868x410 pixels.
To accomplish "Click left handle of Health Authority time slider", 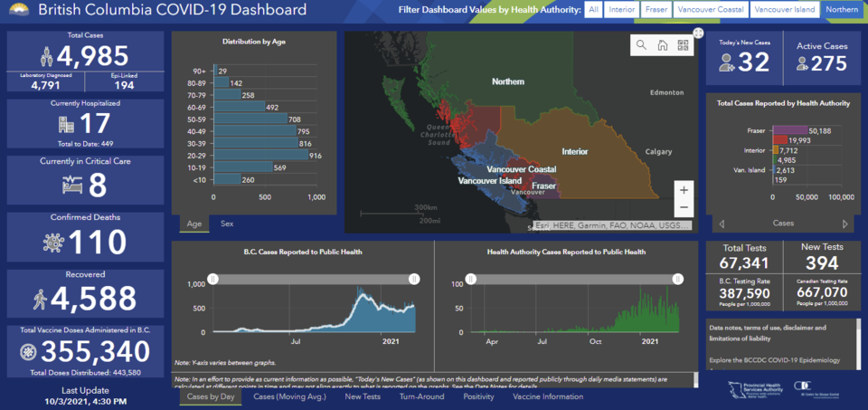I will 470,280.
